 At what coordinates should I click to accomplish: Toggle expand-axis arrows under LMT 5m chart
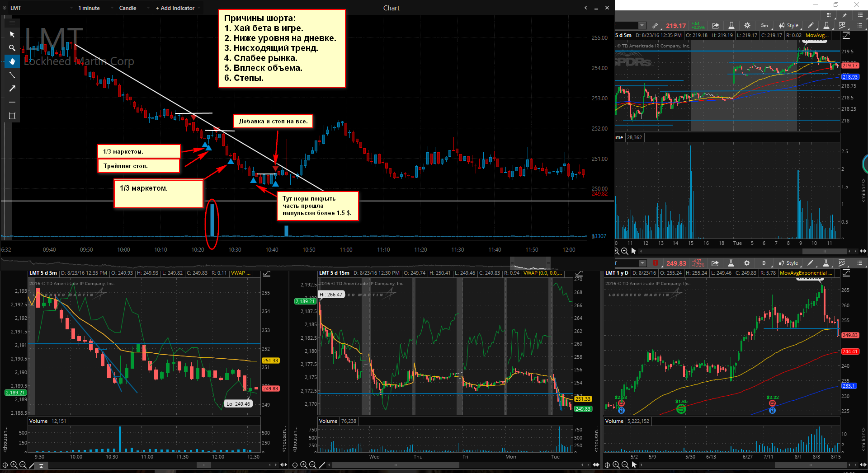coord(284,465)
